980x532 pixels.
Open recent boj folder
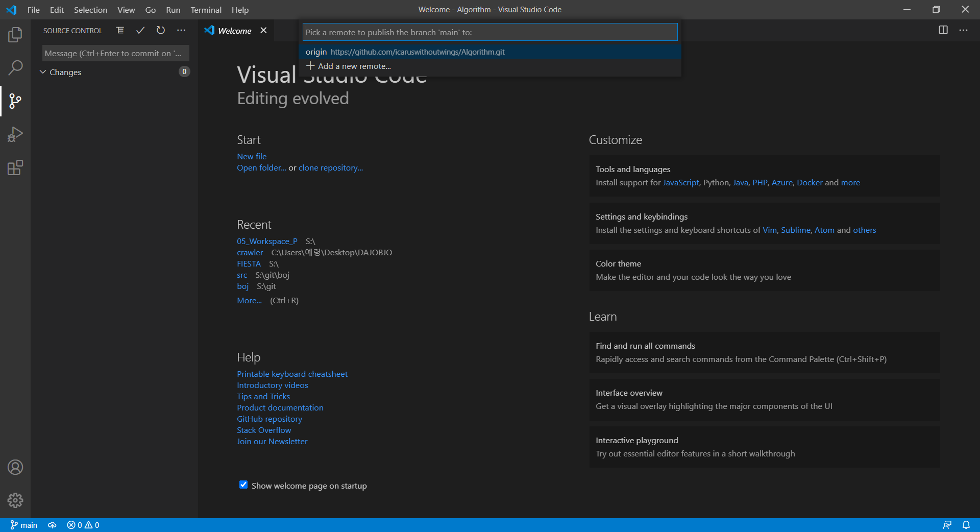242,286
